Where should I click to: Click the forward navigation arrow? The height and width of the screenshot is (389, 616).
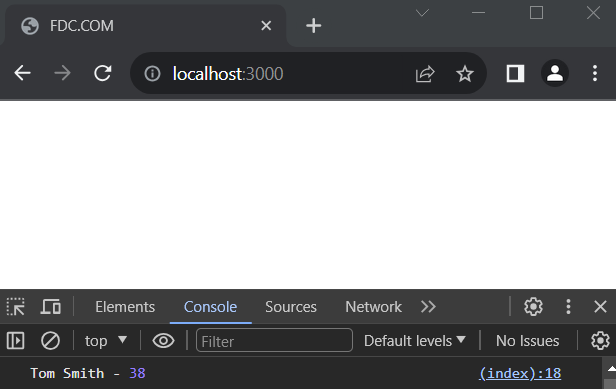pos(62,73)
